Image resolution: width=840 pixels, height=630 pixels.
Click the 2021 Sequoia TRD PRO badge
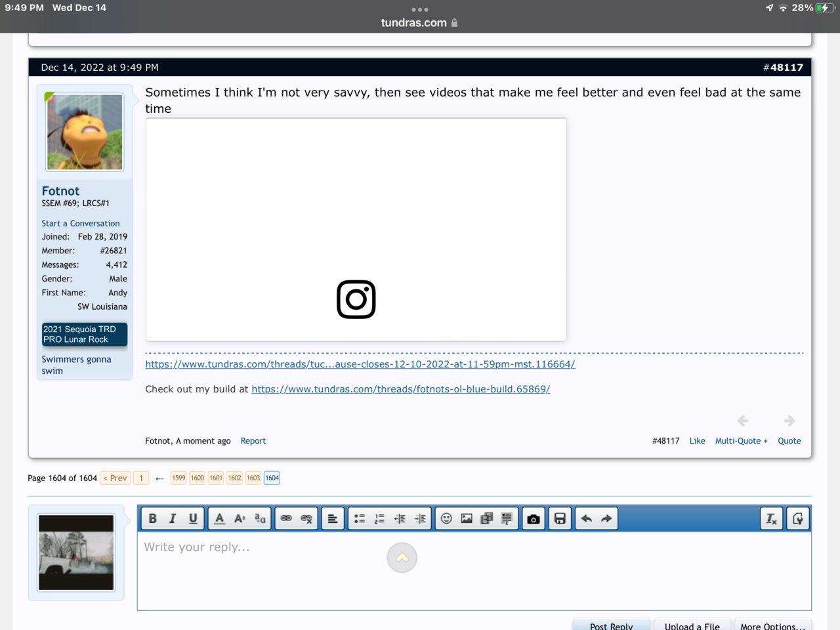(85, 334)
